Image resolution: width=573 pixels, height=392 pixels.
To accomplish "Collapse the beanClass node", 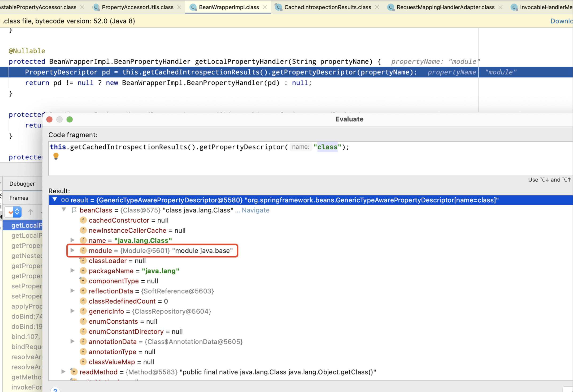I will [x=64, y=210].
